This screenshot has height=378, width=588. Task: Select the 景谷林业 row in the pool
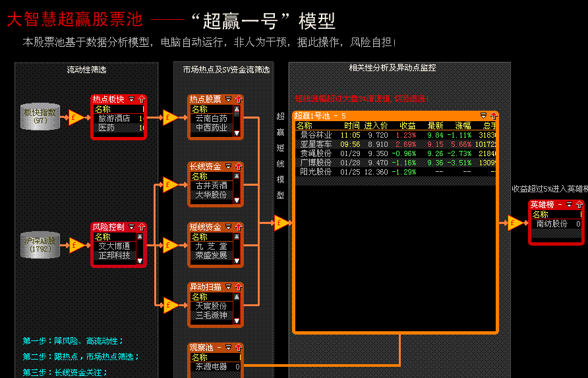[x=396, y=135]
